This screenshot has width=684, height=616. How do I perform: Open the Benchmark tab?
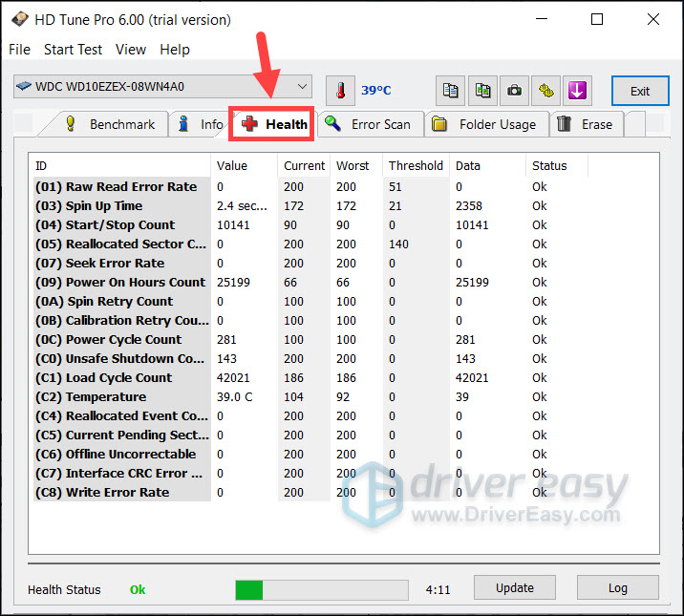[110, 124]
